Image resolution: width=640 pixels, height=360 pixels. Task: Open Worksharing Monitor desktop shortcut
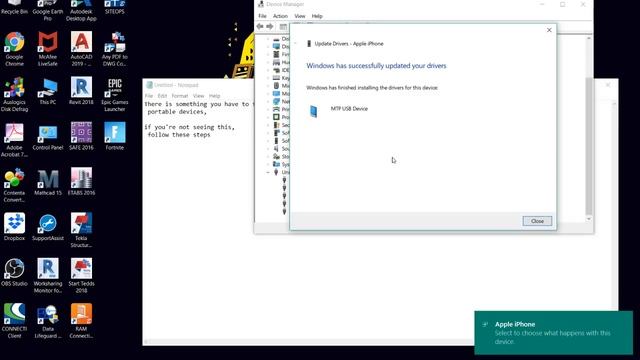tap(48, 276)
